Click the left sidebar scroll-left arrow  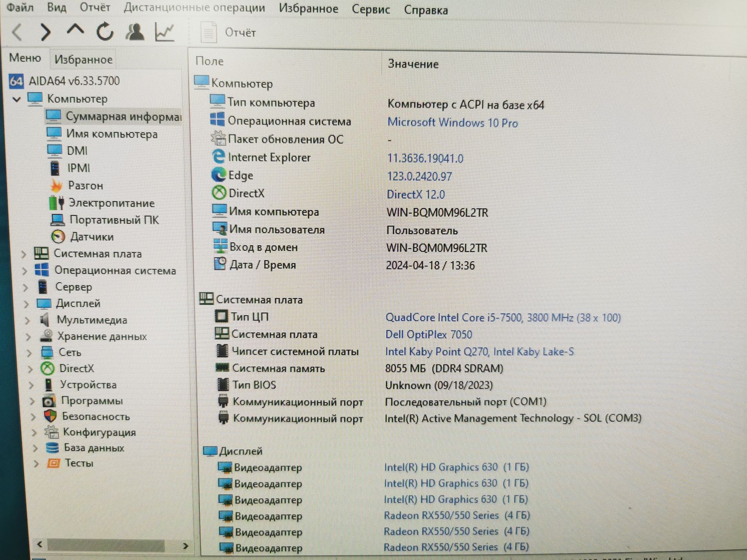point(40,544)
